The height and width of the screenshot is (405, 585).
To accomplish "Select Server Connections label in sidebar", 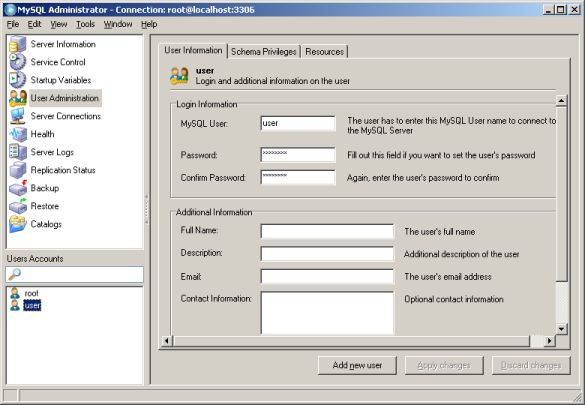I will pyautogui.click(x=66, y=116).
